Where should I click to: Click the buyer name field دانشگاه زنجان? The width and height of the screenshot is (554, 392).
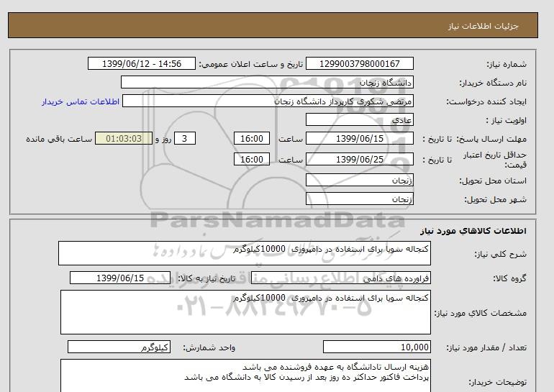pyautogui.click(x=267, y=82)
